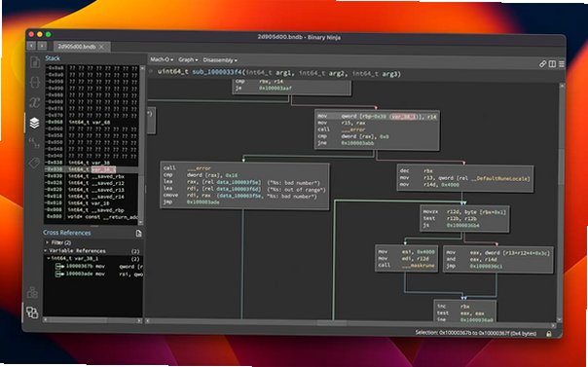Follow jne target 0x100003abb

[357, 143]
